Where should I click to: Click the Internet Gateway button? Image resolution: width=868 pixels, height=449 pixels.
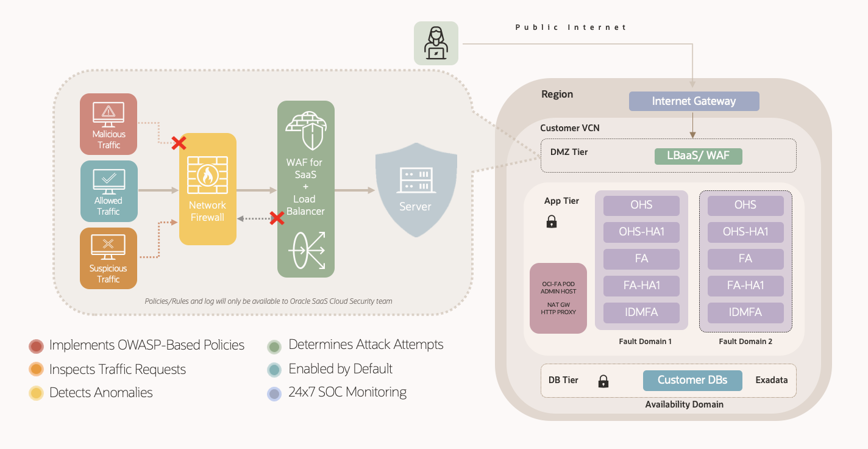[x=694, y=101]
